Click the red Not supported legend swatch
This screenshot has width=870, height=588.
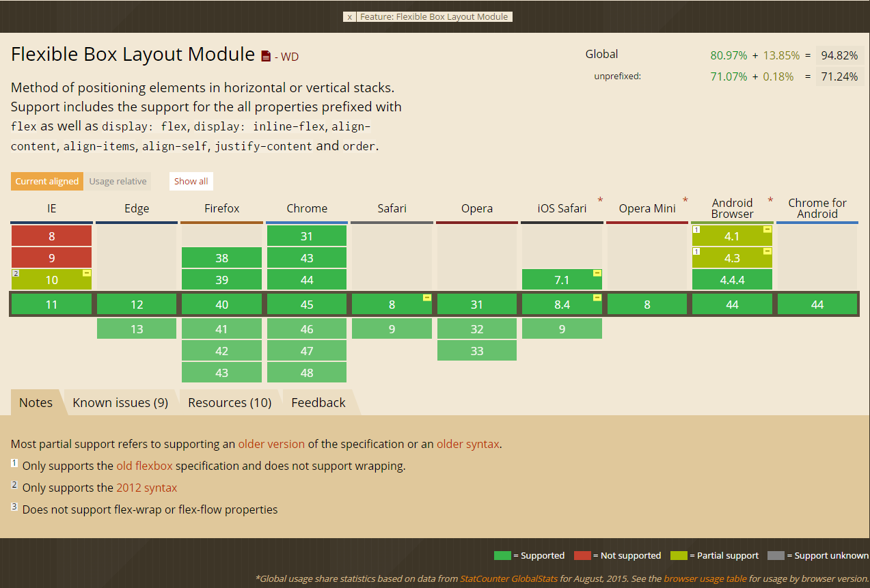pos(582,555)
